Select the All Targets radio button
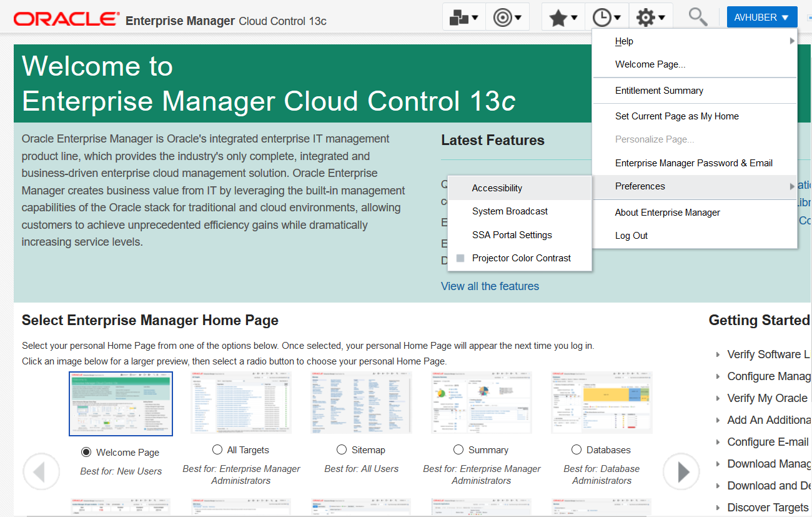The height and width of the screenshot is (517, 812). (x=217, y=449)
